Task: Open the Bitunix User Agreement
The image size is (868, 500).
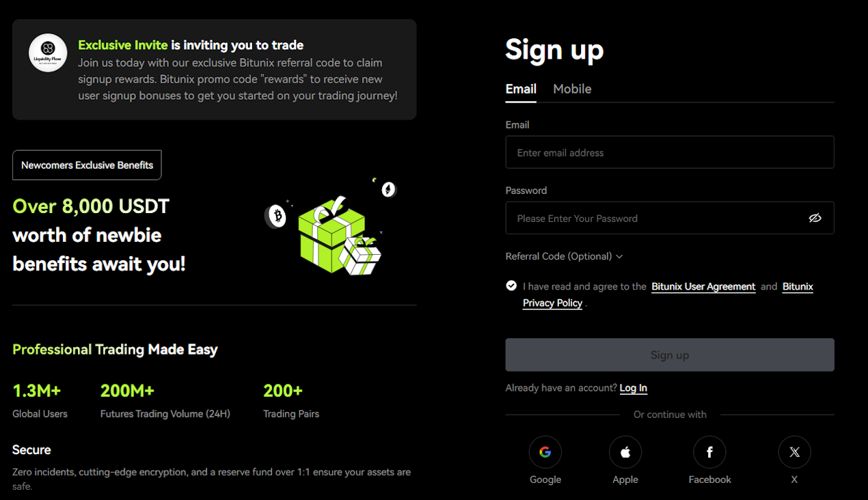Action: [703, 286]
